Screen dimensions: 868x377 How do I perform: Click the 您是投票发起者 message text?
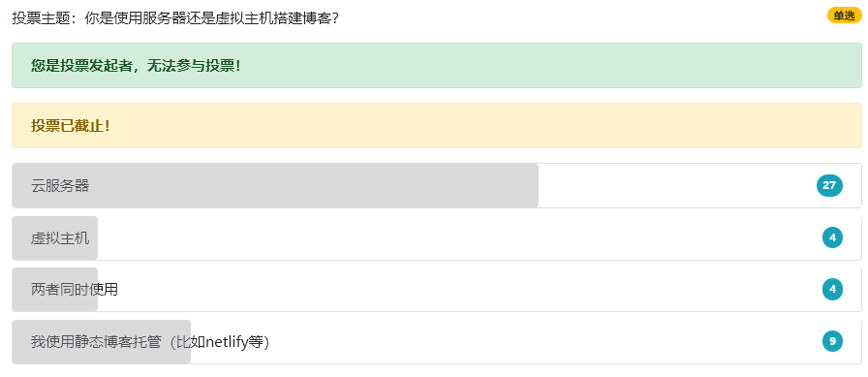point(137,66)
